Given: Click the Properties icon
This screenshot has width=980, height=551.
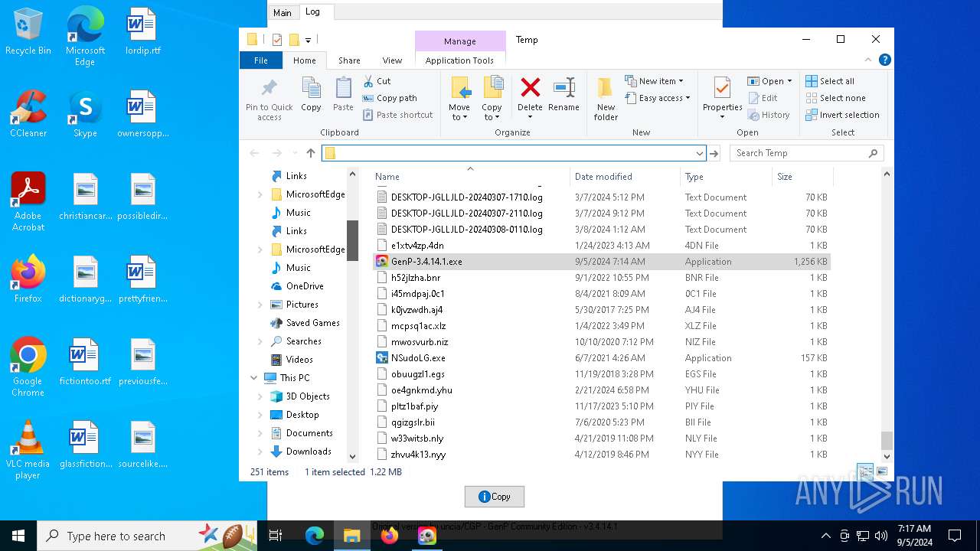Looking at the screenshot, I should click(722, 87).
